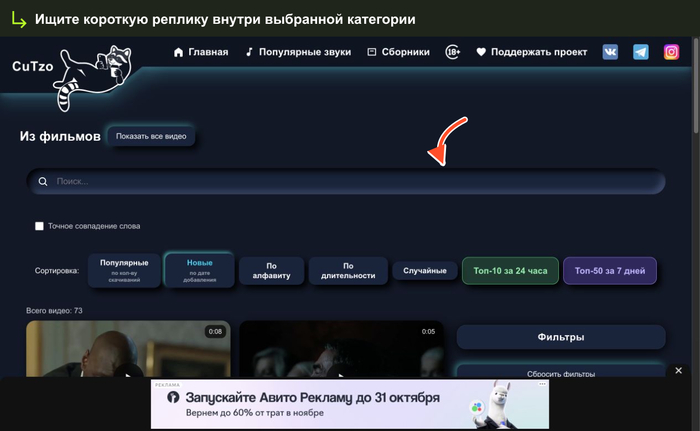Click the Поиск search field

346,181
